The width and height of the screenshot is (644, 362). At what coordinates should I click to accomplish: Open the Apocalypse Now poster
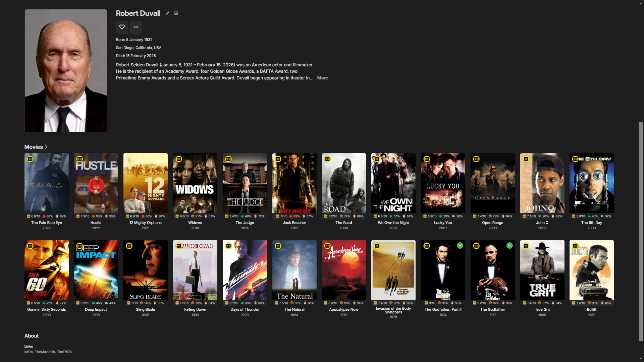[343, 270]
